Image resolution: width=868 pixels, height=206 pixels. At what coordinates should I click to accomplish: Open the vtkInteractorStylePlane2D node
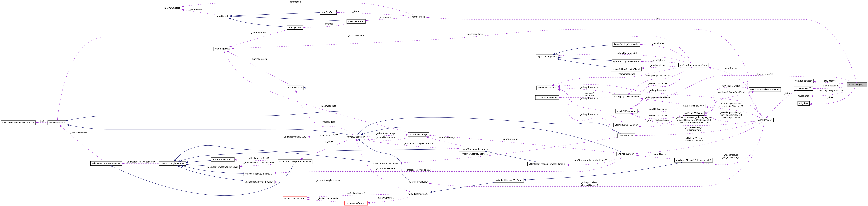(x=259, y=174)
